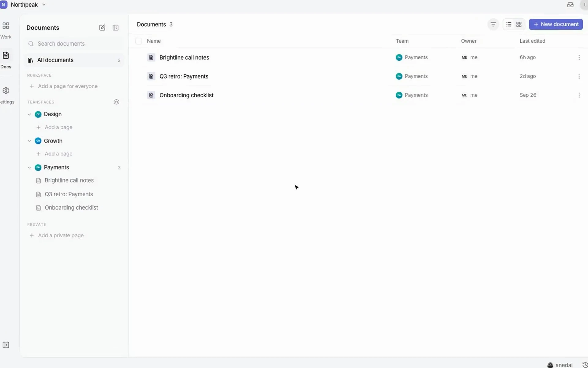Click the Team column header

click(402, 41)
